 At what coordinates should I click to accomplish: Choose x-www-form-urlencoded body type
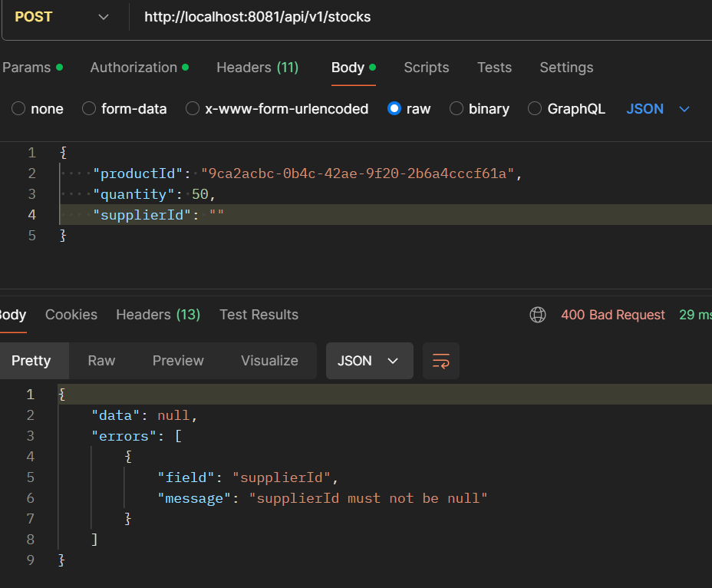click(277, 109)
